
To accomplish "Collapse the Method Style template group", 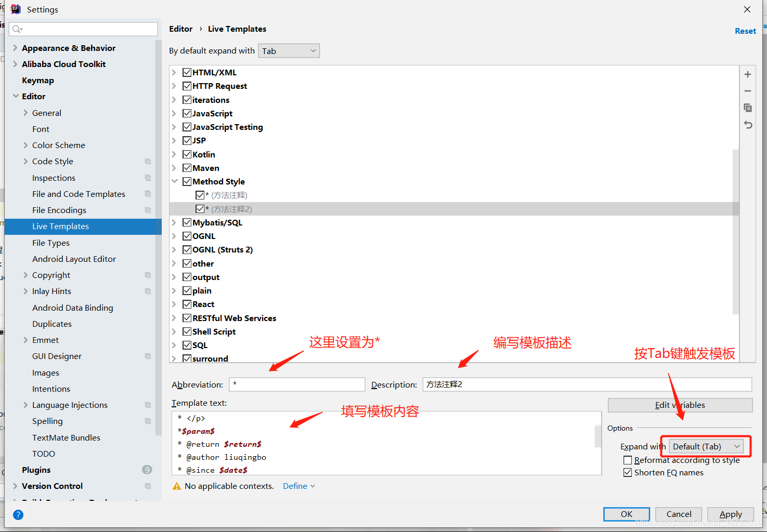I will click(x=175, y=181).
